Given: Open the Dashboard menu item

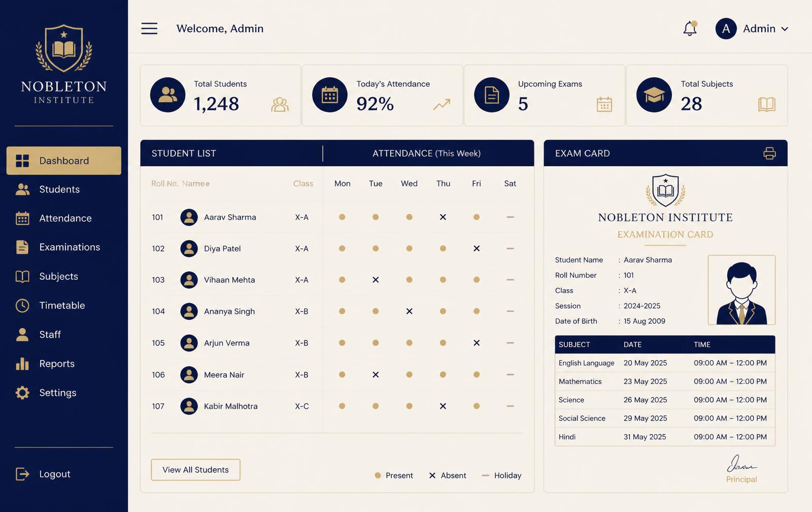Looking at the screenshot, I should pyautogui.click(x=64, y=161).
